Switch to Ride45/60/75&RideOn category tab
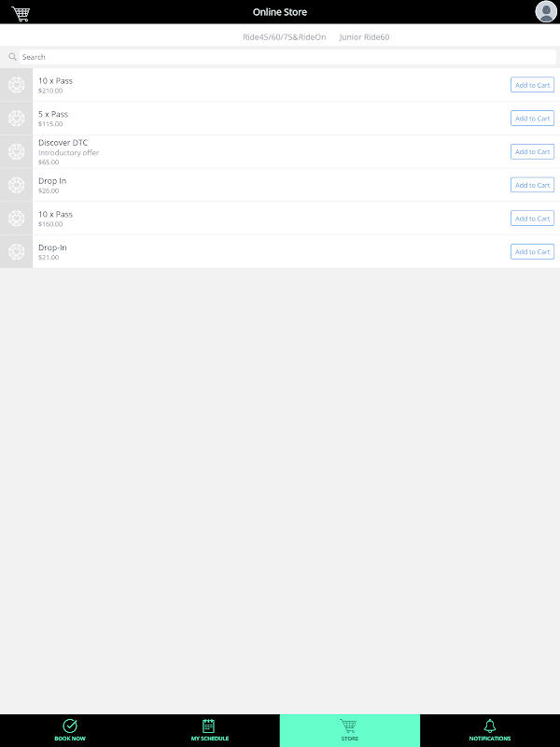 (x=285, y=37)
